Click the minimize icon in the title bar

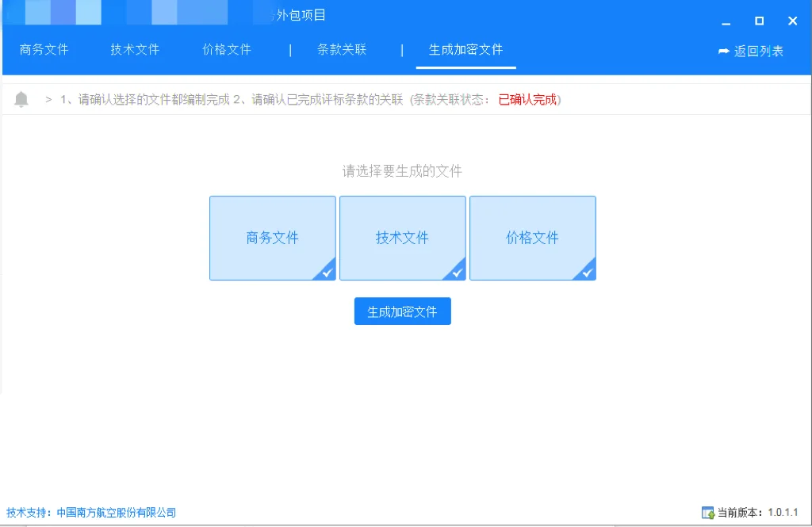point(725,22)
